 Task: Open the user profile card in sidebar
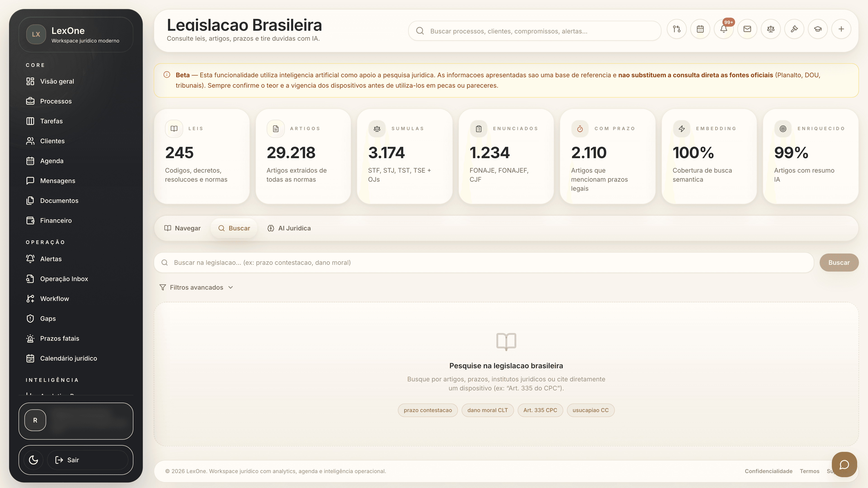click(76, 421)
